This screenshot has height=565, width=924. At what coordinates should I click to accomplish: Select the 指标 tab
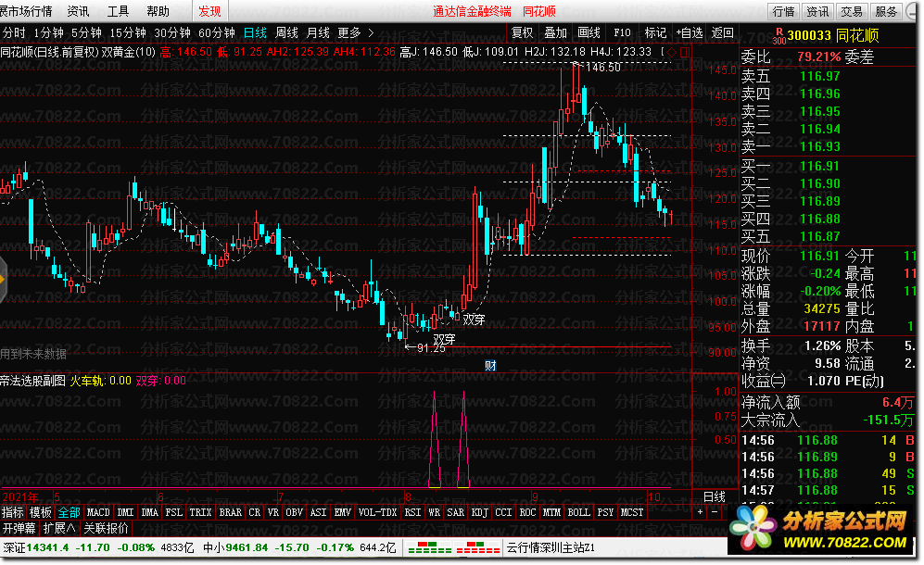click(x=13, y=512)
